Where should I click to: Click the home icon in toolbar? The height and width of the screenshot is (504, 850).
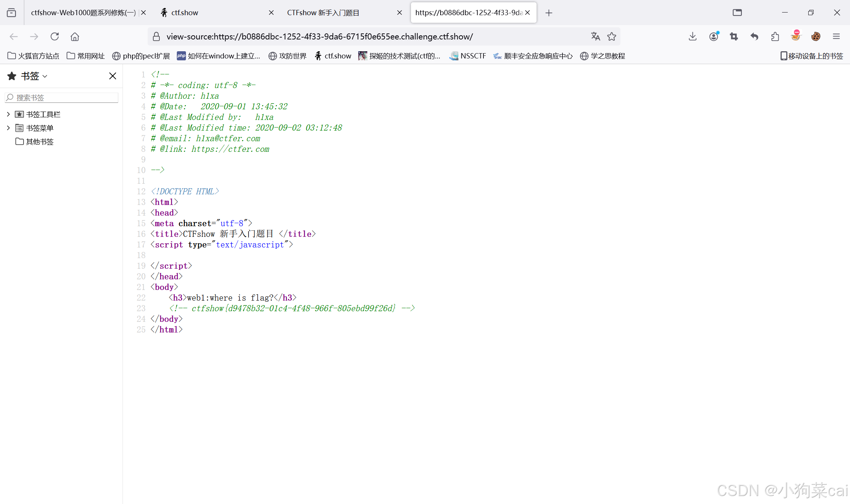pos(75,36)
